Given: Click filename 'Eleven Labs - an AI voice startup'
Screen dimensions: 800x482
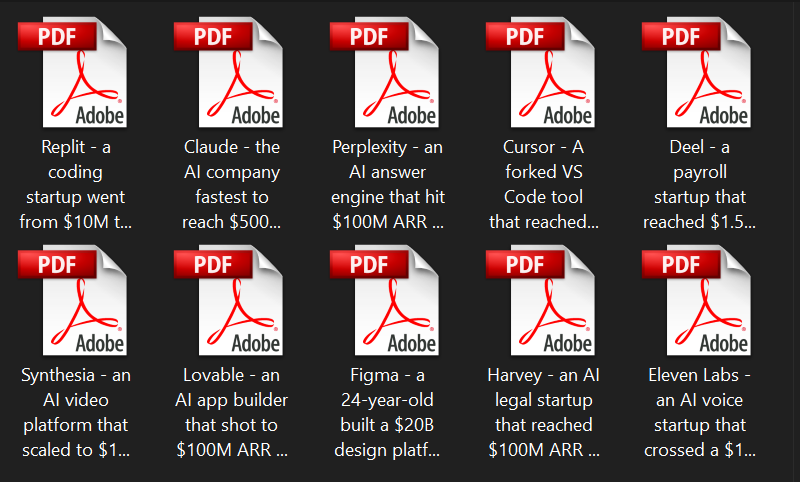Looking at the screenshot, I should pyautogui.click(x=699, y=413).
